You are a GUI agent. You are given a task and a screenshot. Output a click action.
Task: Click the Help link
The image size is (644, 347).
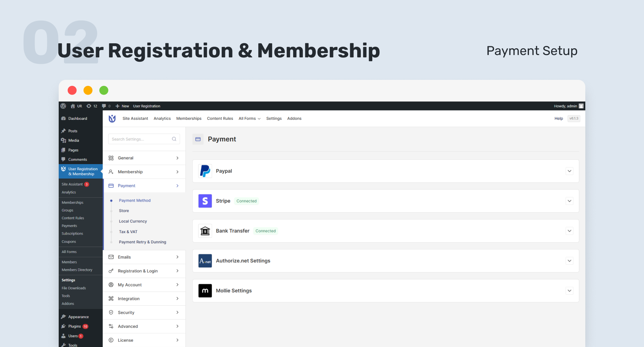click(x=558, y=118)
